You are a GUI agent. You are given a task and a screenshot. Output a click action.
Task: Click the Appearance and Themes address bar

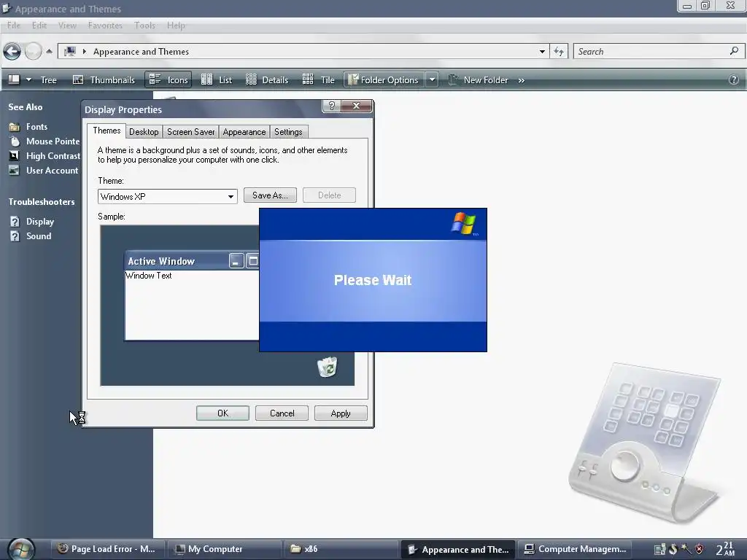coord(303,52)
